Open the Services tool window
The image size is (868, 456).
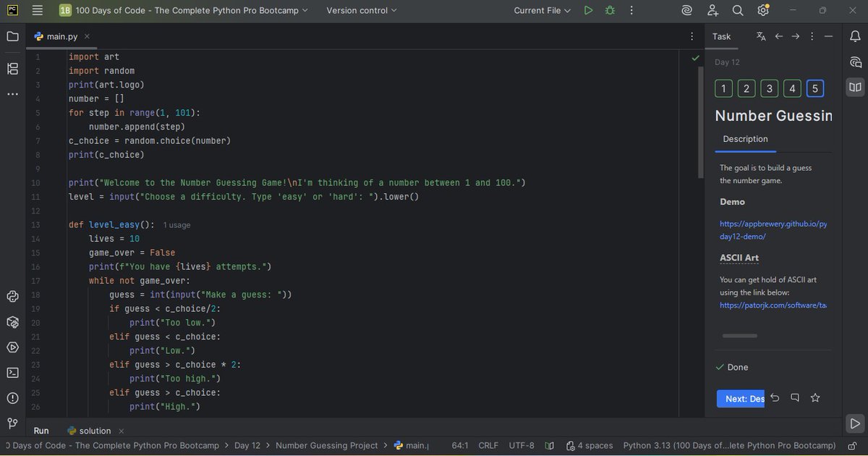pos(12,347)
